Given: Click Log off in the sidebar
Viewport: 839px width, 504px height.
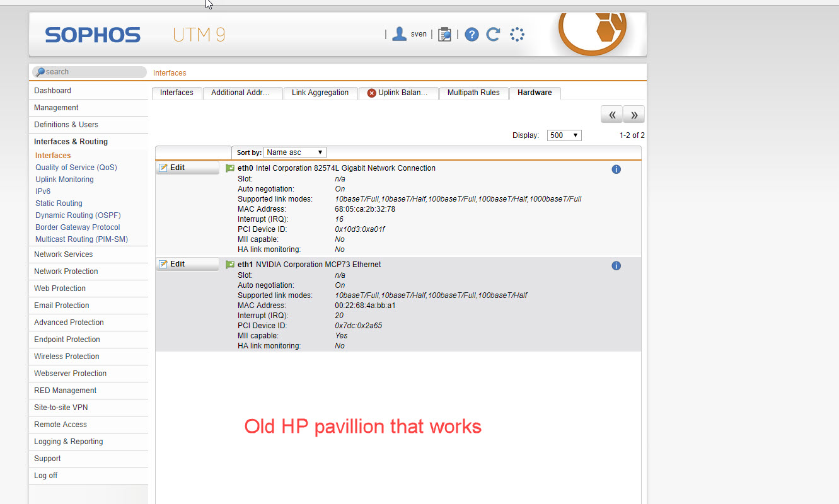Looking at the screenshot, I should point(88,476).
